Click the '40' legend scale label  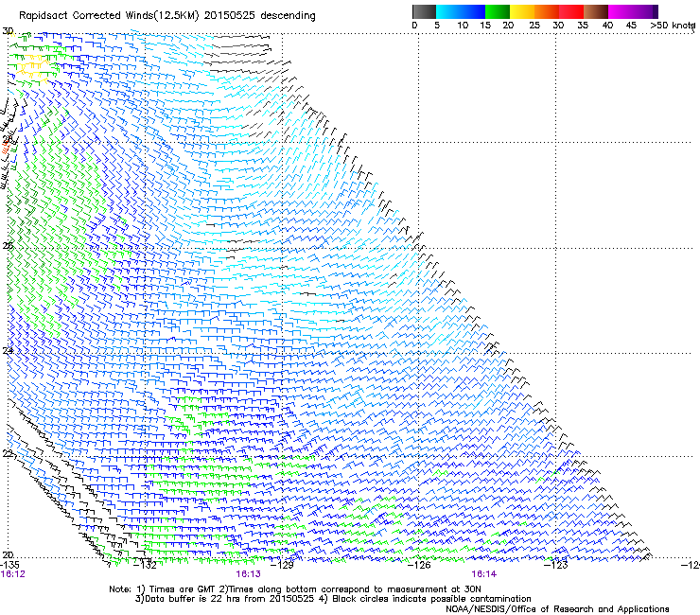[607, 26]
